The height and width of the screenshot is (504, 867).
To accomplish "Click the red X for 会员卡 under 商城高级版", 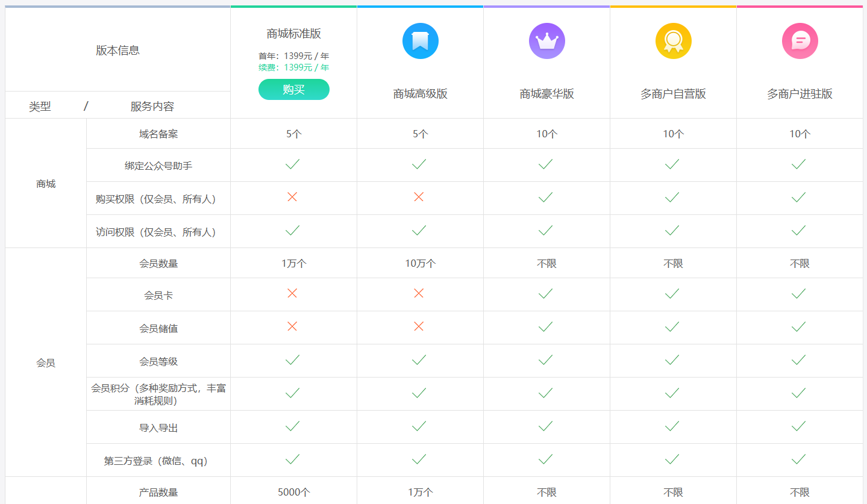I will pyautogui.click(x=420, y=294).
